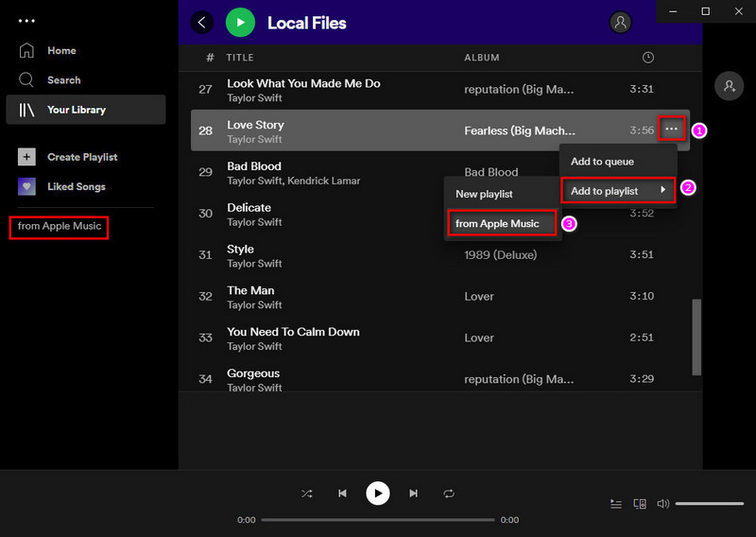Click the 3:31 duration
Image resolution: width=756 pixels, height=537 pixels.
[x=642, y=89]
